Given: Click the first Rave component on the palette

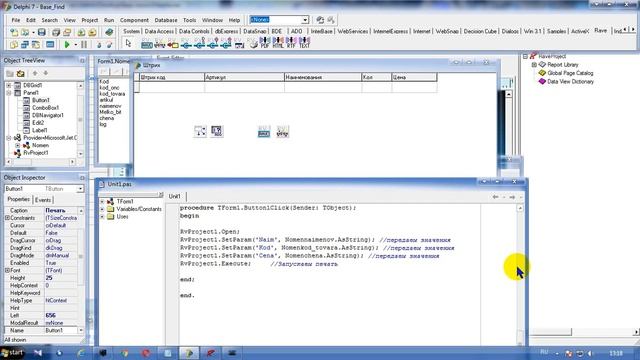Looking at the screenshot, I should coord(147,44).
